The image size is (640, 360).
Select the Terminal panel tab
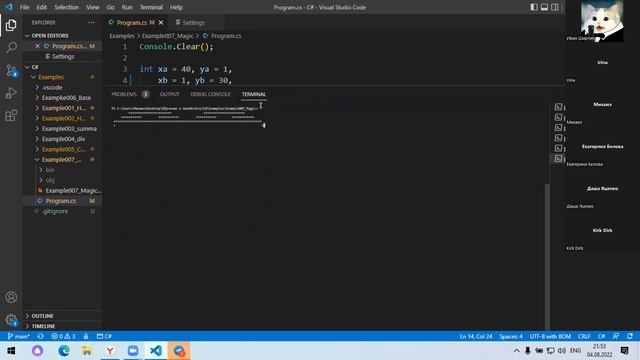(253, 94)
